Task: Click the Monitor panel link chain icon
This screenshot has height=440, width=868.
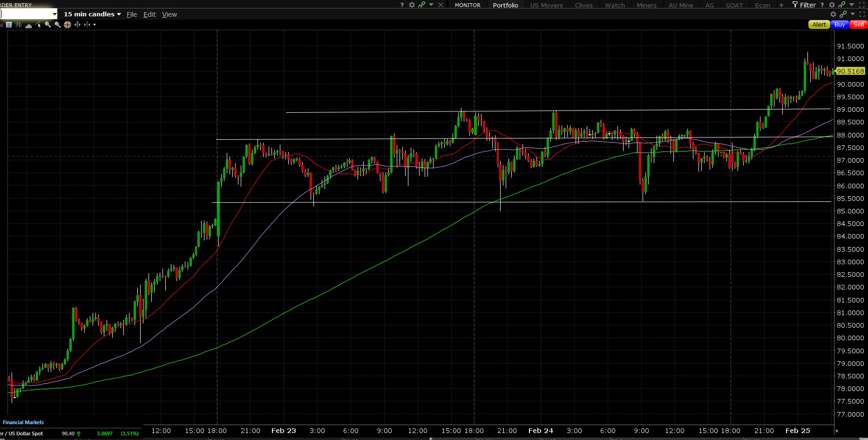Action: click(x=842, y=5)
